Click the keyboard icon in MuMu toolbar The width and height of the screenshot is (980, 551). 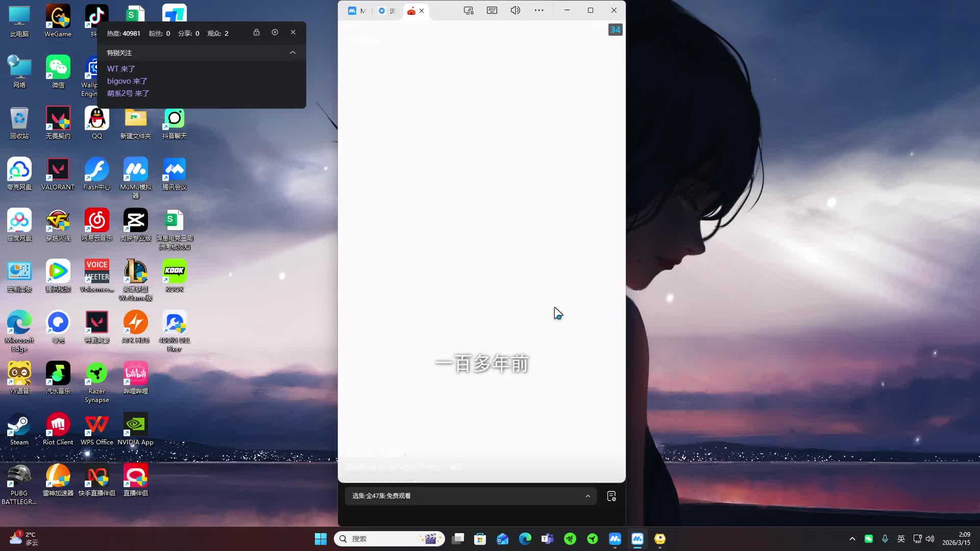(492, 10)
